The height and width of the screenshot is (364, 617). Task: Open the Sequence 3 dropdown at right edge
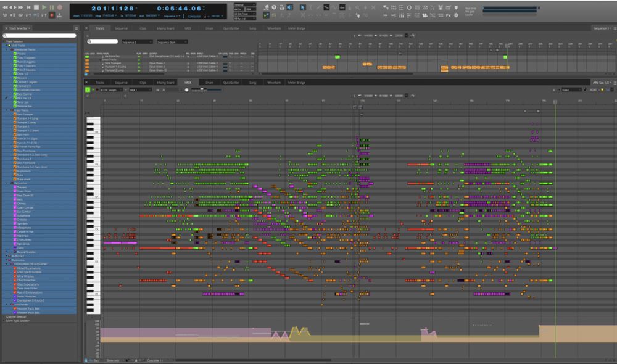click(602, 28)
